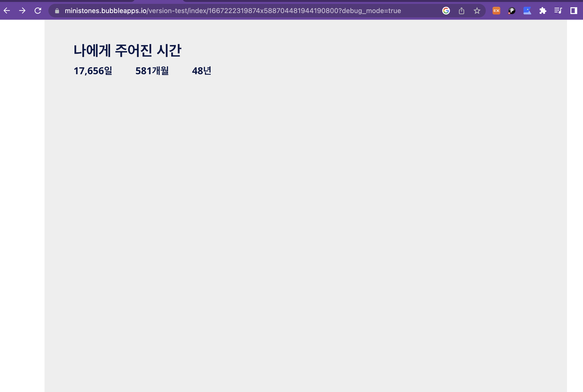This screenshot has height=392, width=583.
Task: Click the '581개월' months text
Action: (x=152, y=71)
